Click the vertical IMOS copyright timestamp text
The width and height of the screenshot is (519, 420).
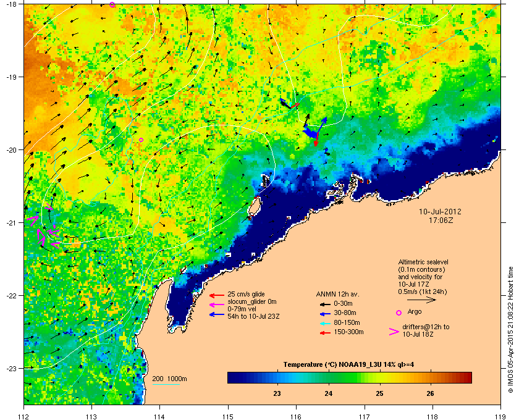(x=510, y=330)
